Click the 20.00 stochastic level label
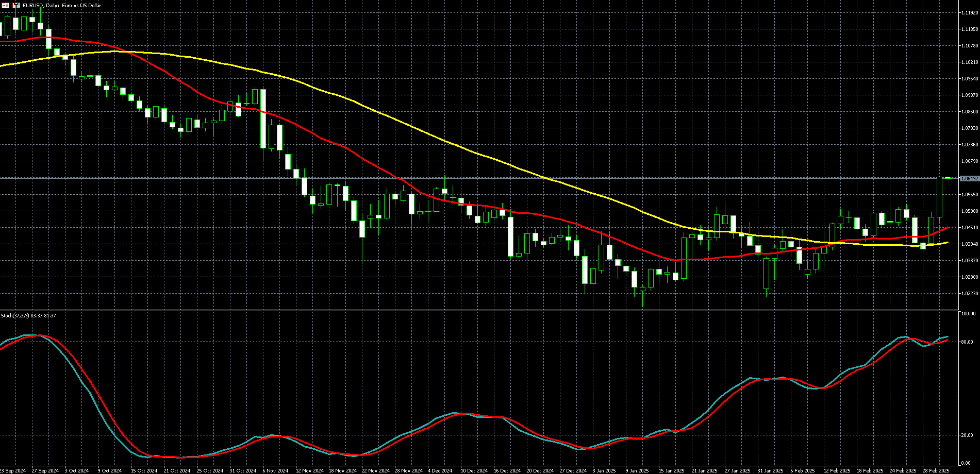This screenshot has width=980, height=474. 967,435
